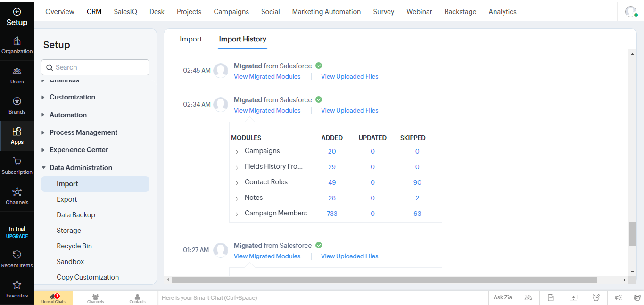644x305 pixels.
Task: Expand the Automation setup section
Action: click(44, 115)
